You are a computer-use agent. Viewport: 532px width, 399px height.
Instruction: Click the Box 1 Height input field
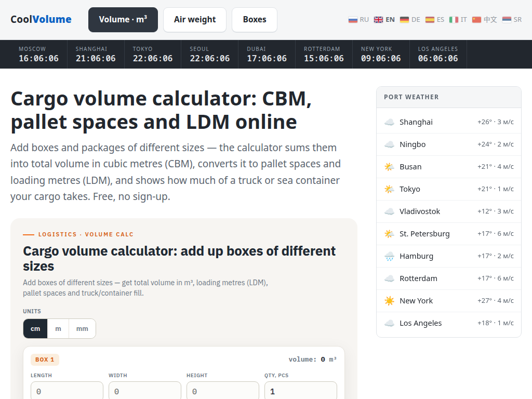(223, 391)
